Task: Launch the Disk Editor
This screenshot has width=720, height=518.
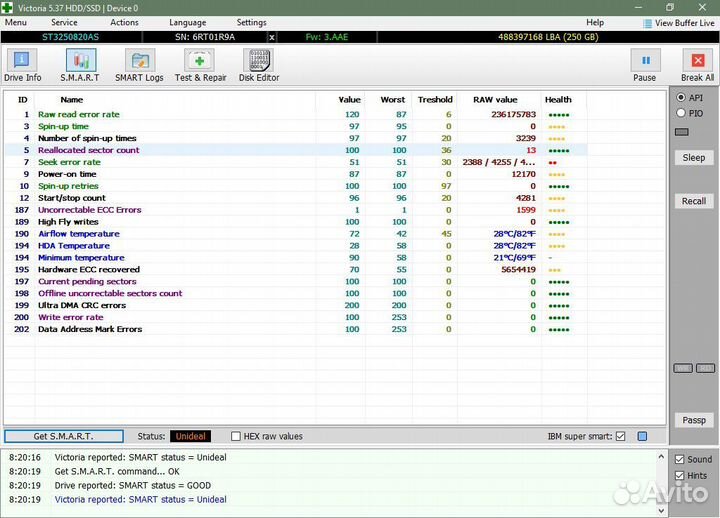Action: pyautogui.click(x=259, y=65)
